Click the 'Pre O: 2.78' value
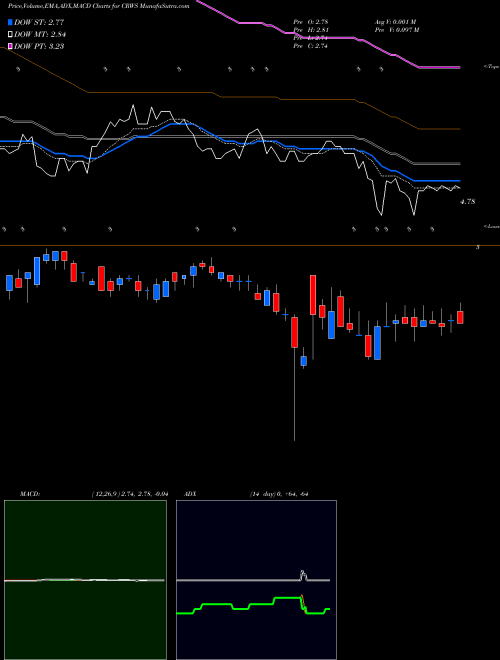Screen dimensions: 500x660 click(x=310, y=21)
